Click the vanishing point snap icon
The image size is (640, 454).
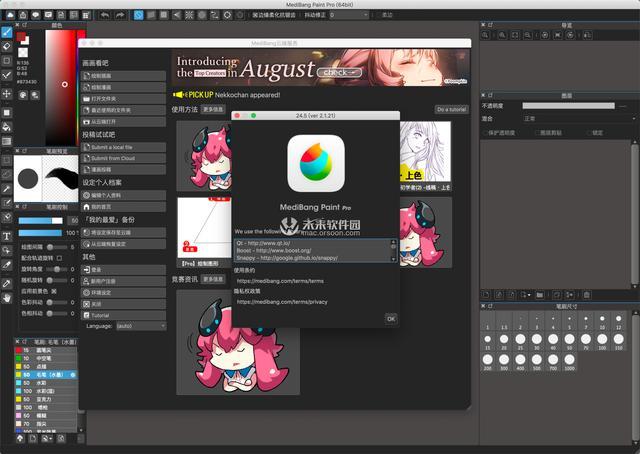177,15
